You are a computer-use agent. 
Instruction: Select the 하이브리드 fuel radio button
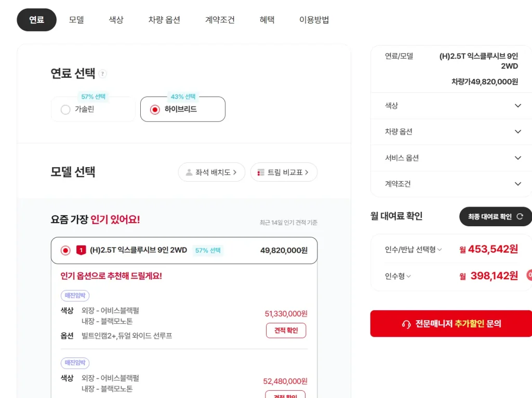[x=155, y=109]
